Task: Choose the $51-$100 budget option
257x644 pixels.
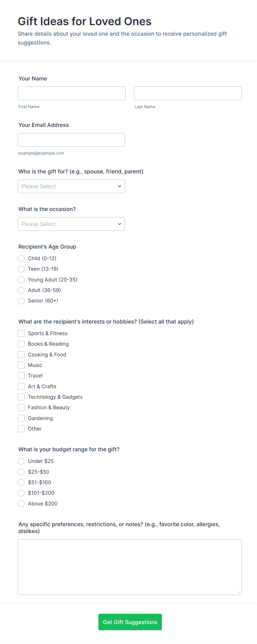Action: click(x=21, y=482)
